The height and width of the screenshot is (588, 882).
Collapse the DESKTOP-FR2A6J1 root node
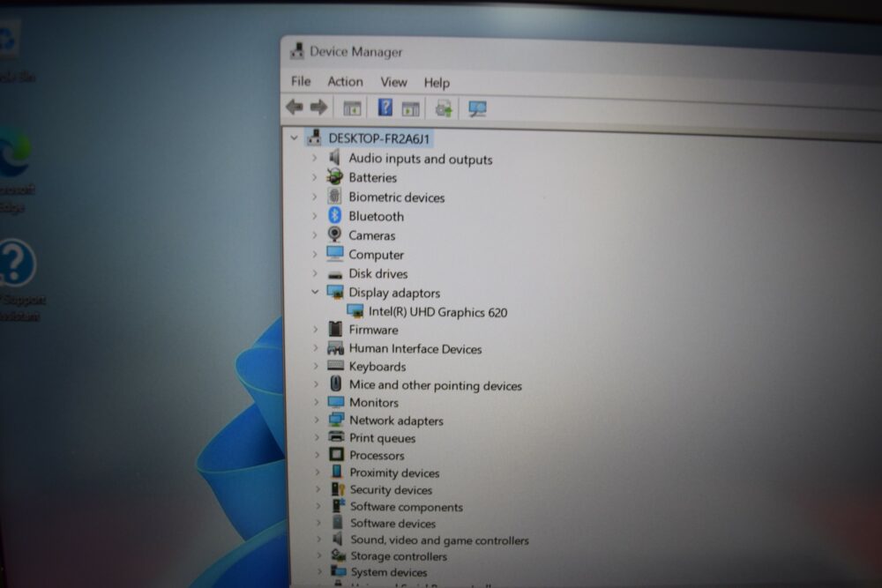click(295, 138)
